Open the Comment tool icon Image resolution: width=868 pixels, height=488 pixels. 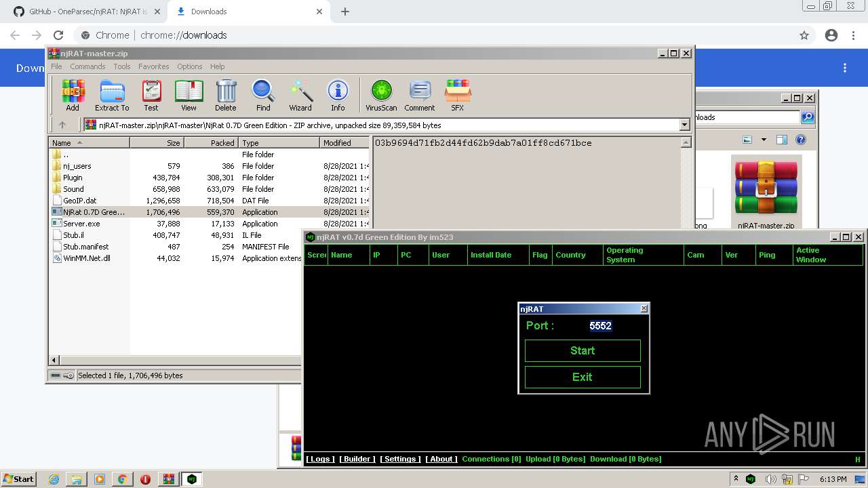click(x=420, y=95)
